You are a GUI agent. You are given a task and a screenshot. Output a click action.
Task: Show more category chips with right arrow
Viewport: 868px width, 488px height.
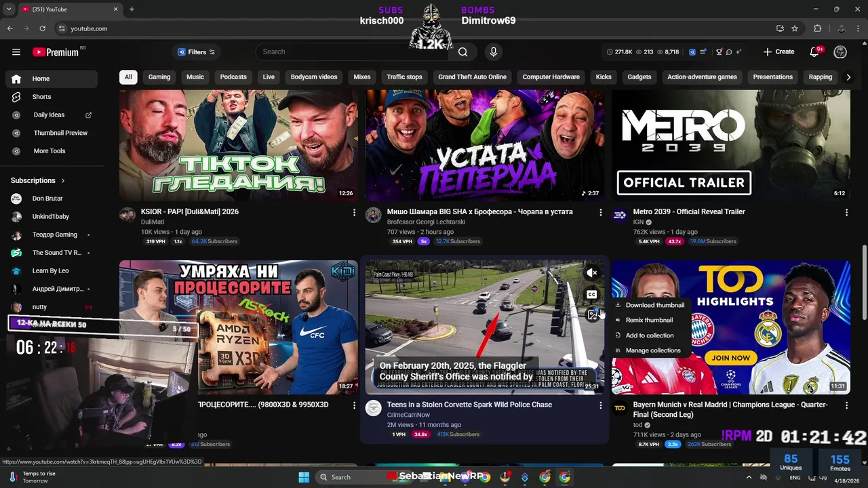[848, 77]
